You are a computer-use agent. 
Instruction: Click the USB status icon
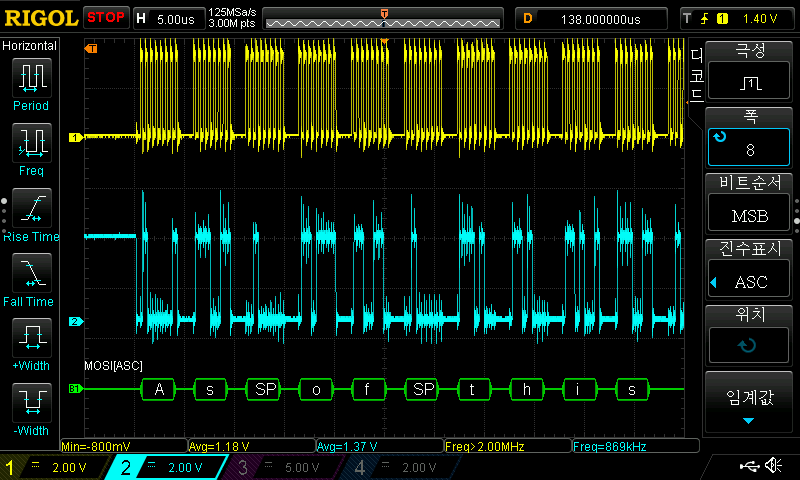(x=750, y=466)
